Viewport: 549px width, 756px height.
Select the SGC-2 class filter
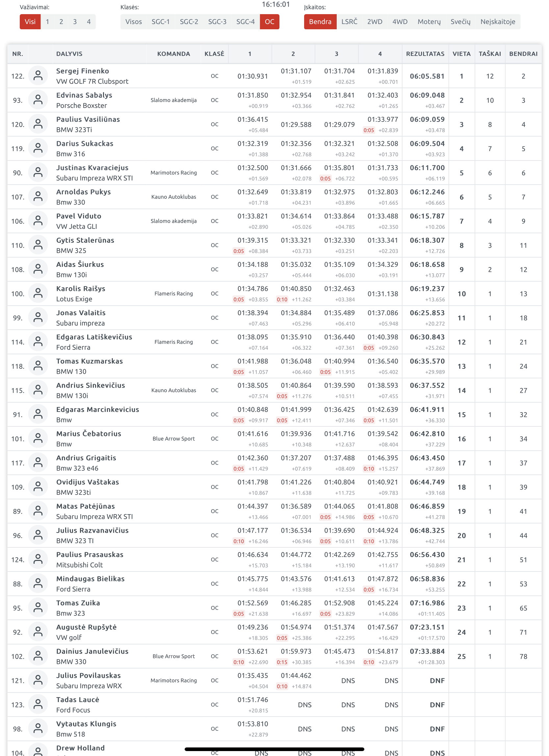(x=189, y=22)
